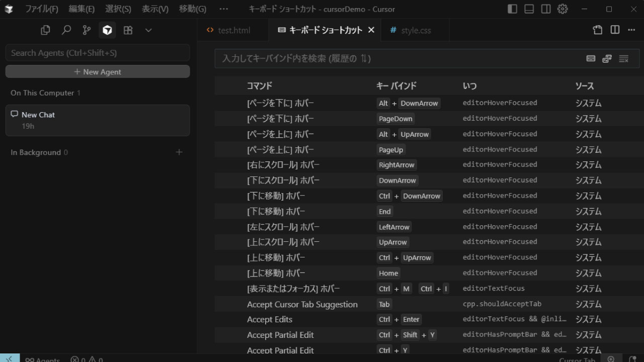644x362 pixels.
Task: Toggle the Record Keys keyboard icon
Action: click(x=591, y=59)
